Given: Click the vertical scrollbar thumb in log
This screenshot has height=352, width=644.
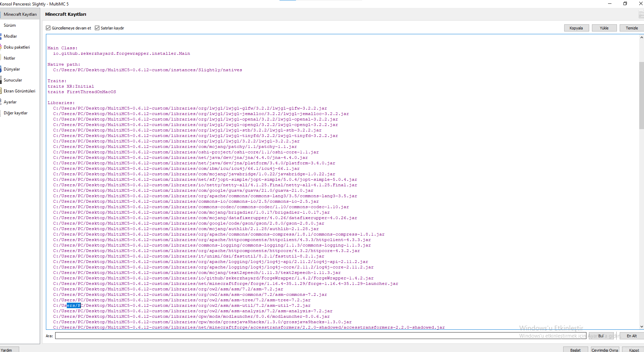Looking at the screenshot, I should 642,96.
